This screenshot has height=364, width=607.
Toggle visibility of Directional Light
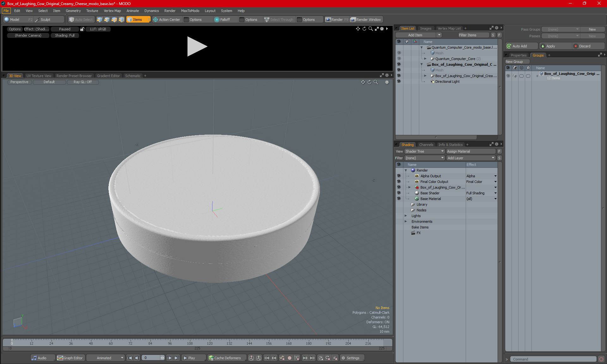(x=399, y=82)
